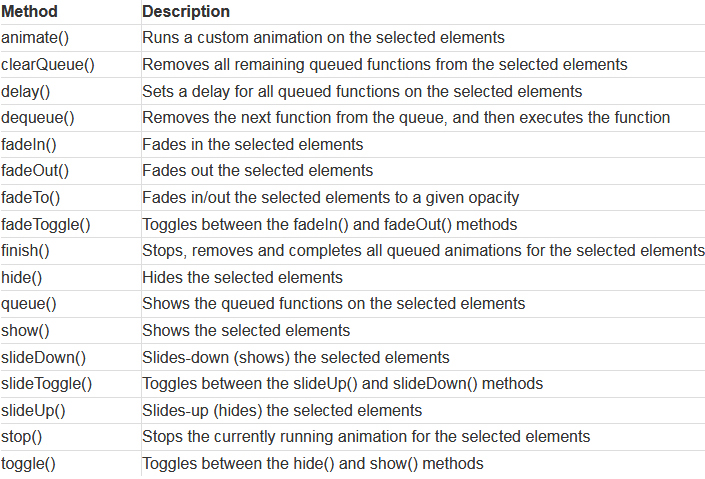Open the queue() method entry
The image size is (705, 479).
pyautogui.click(x=29, y=304)
